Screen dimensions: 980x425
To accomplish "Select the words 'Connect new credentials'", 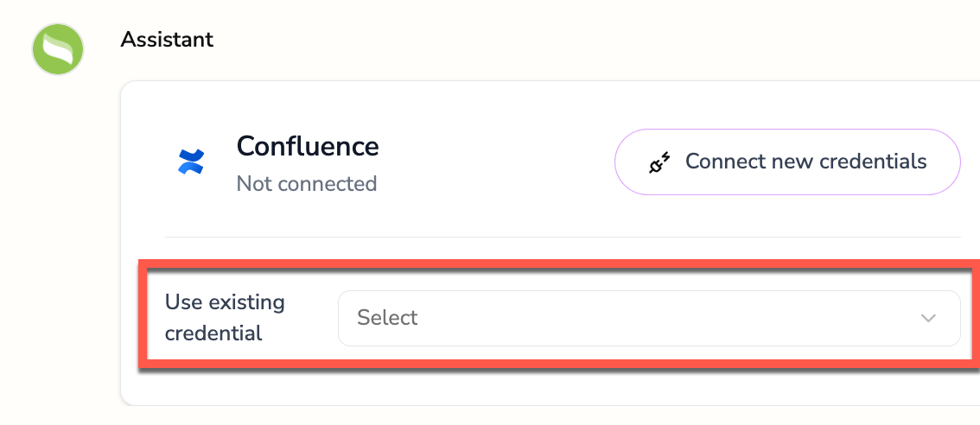I will point(805,162).
